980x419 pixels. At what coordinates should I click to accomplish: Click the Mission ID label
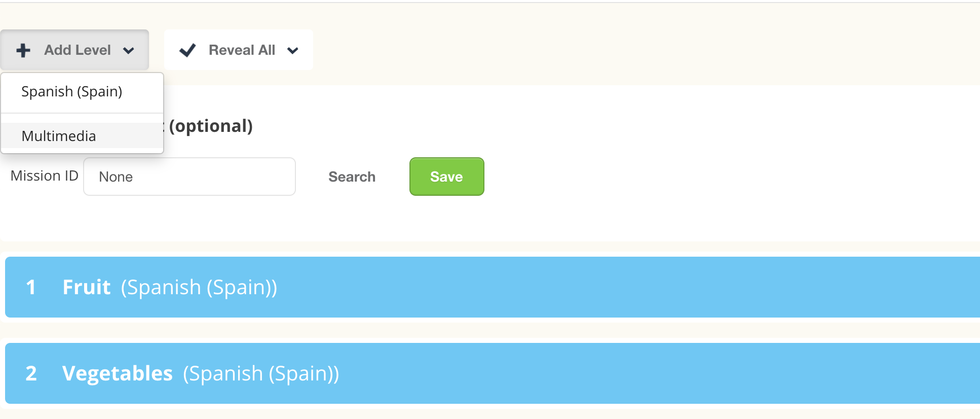[45, 176]
